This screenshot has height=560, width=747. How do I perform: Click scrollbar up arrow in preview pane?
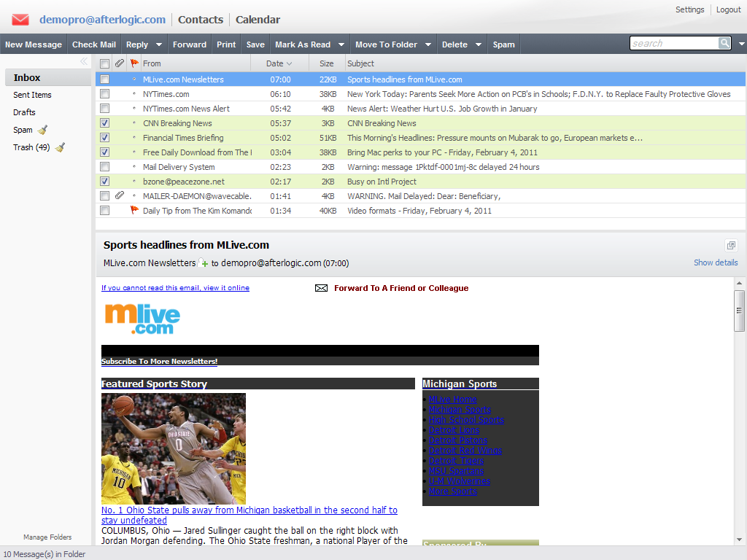(x=739, y=284)
